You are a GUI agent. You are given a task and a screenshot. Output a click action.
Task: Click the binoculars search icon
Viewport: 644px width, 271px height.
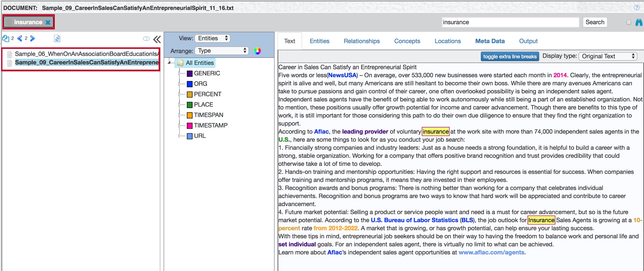coord(639,22)
